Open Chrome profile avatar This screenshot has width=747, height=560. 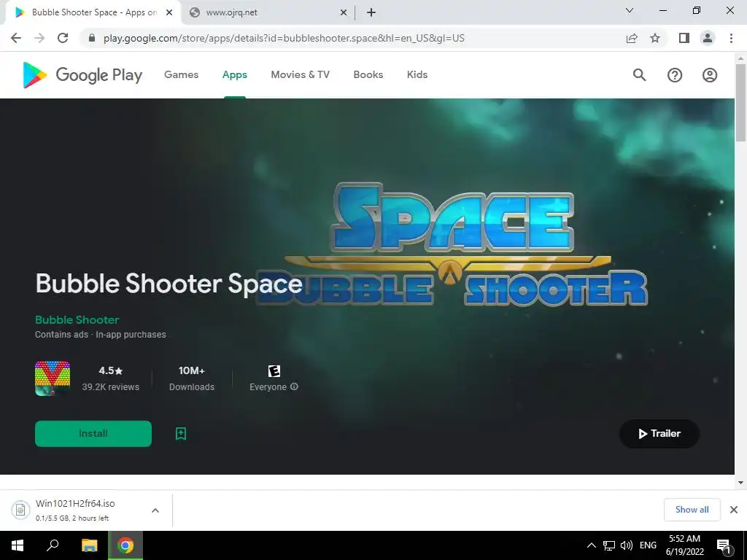(x=708, y=38)
